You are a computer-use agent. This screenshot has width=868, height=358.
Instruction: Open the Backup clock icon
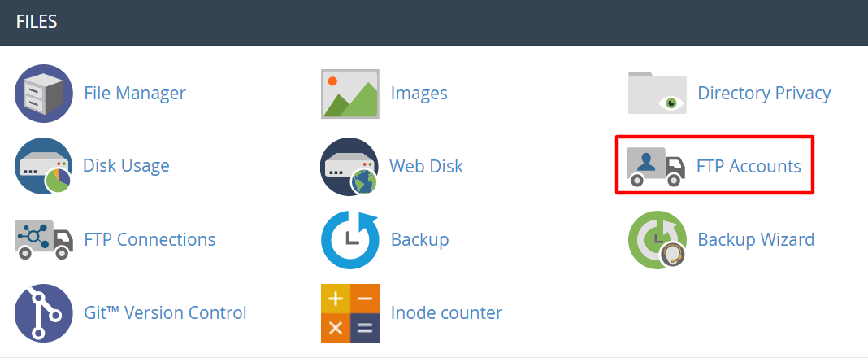click(350, 240)
